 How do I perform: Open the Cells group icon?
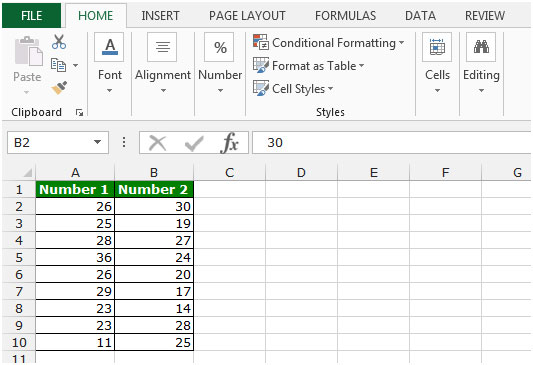[437, 47]
